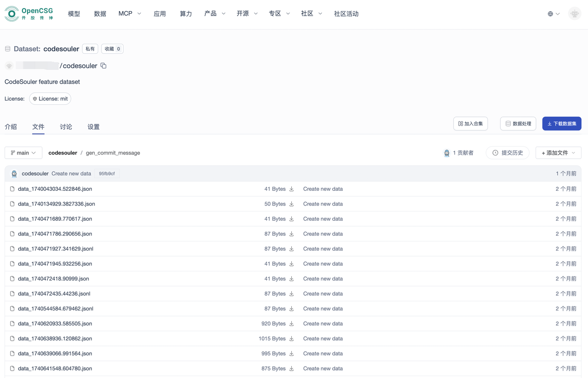
Task: Expand the main branch selector
Action: tap(23, 153)
